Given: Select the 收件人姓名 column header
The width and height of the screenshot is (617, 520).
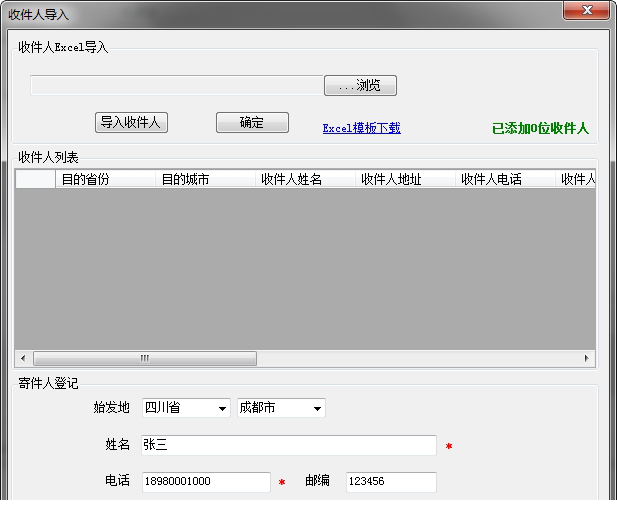Looking at the screenshot, I should (x=305, y=179).
